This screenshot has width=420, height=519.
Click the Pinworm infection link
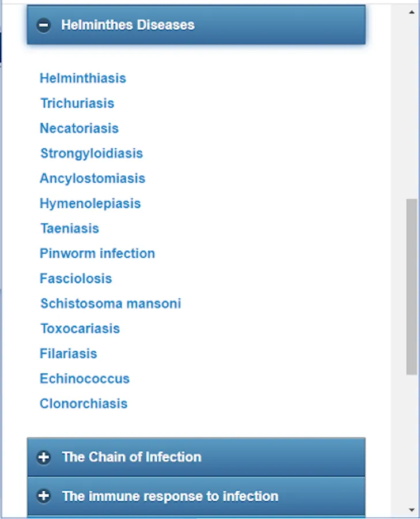pyautogui.click(x=97, y=254)
